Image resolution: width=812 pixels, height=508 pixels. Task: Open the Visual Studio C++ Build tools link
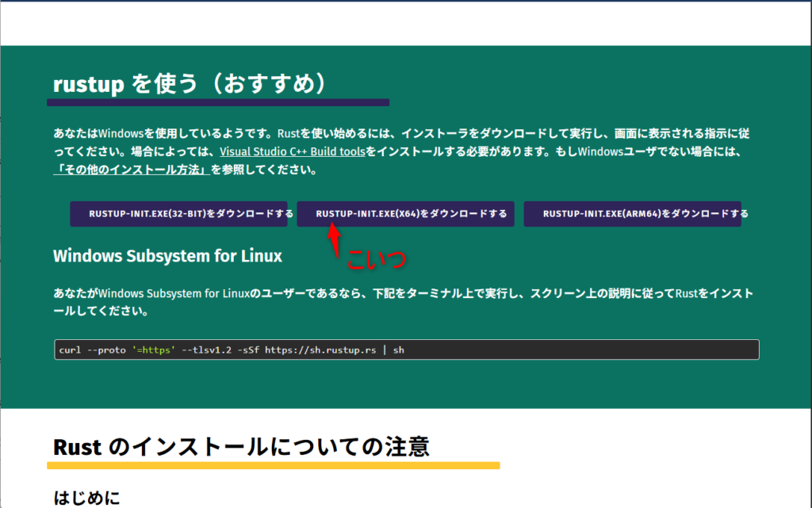tap(292, 151)
